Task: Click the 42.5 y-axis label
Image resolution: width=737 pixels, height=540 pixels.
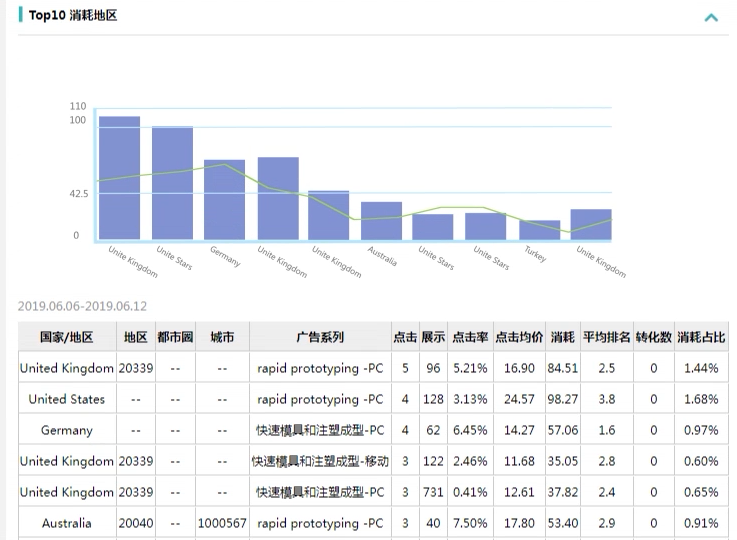Action: [x=78, y=194]
